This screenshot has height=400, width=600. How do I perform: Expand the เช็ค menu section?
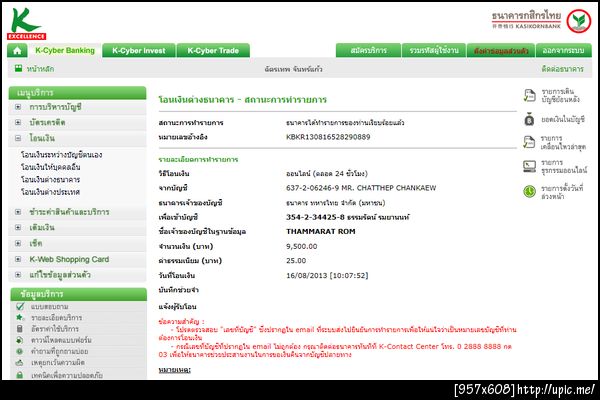[x=18, y=243]
